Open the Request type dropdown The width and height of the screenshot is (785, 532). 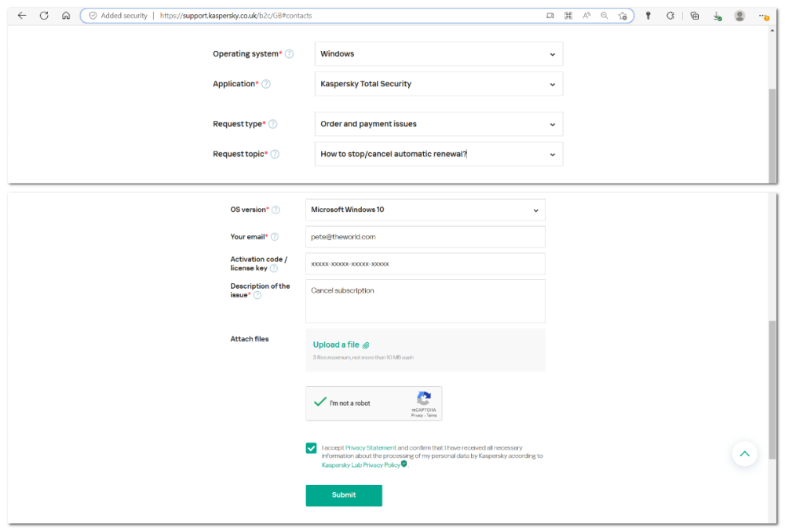(439, 124)
